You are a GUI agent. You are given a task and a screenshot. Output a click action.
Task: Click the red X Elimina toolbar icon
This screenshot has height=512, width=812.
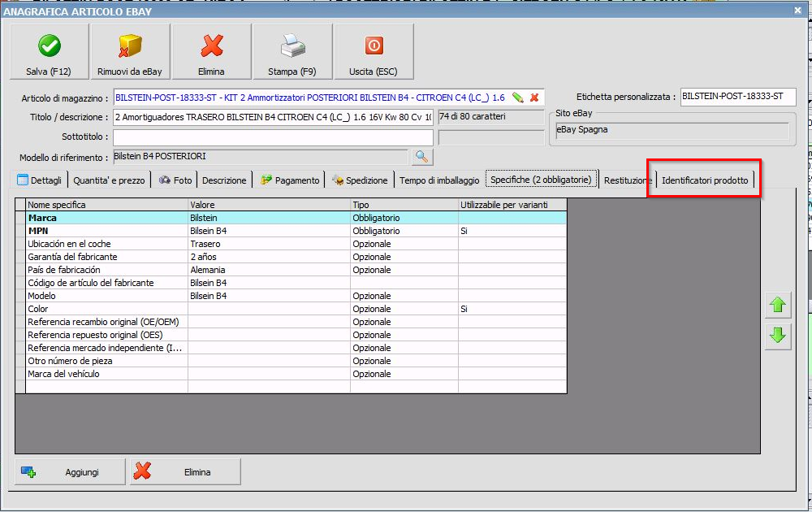(211, 46)
